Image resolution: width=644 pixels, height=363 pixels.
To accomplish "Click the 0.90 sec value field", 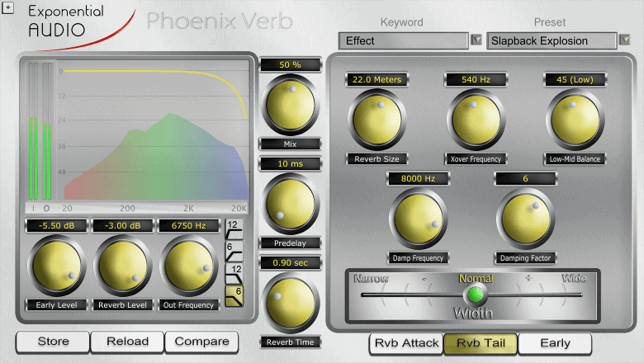I will tap(291, 263).
